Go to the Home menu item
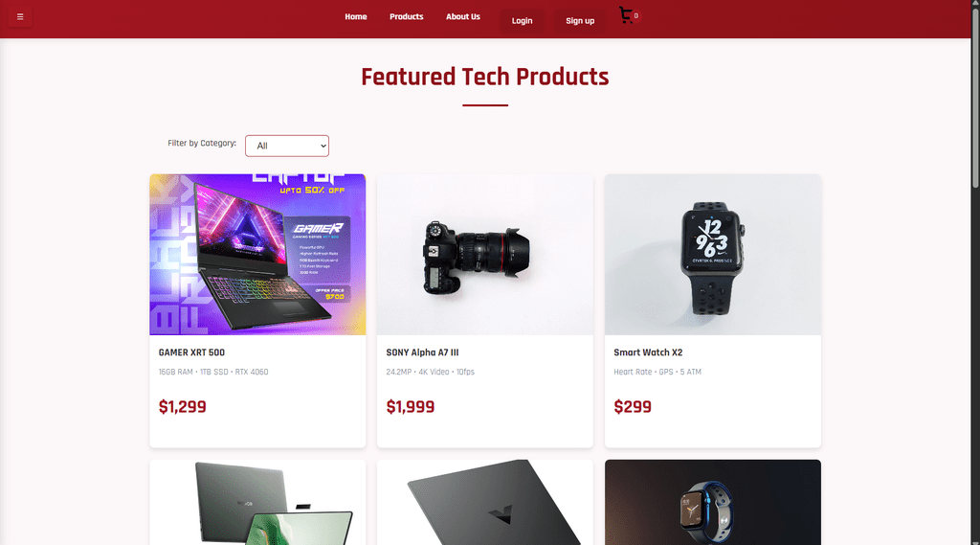Screen dimensions: 980x545 (356, 17)
